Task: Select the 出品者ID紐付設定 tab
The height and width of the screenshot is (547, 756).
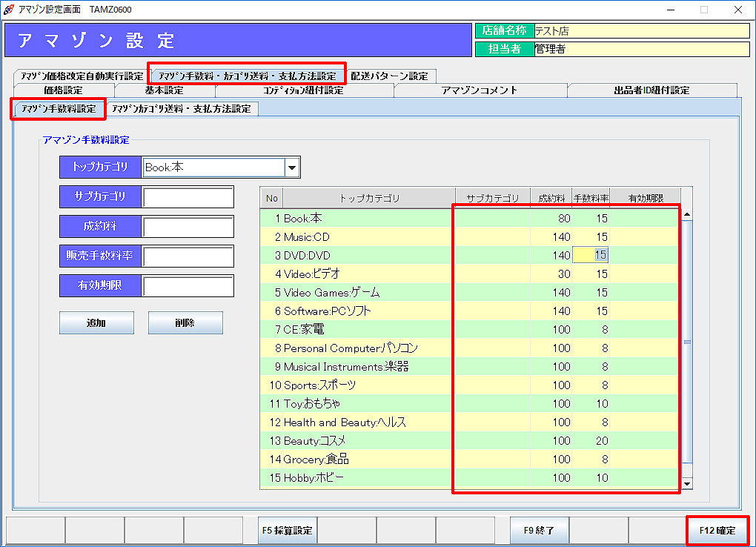Action: pos(651,90)
